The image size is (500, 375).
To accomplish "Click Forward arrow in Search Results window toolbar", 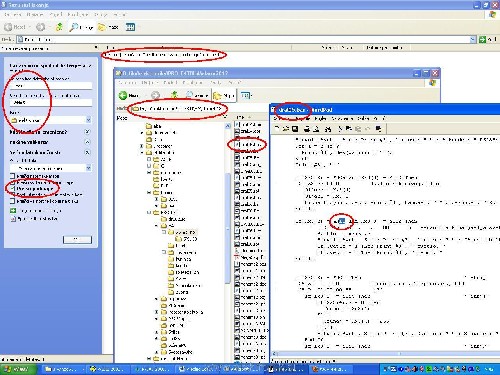I will (x=40, y=27).
